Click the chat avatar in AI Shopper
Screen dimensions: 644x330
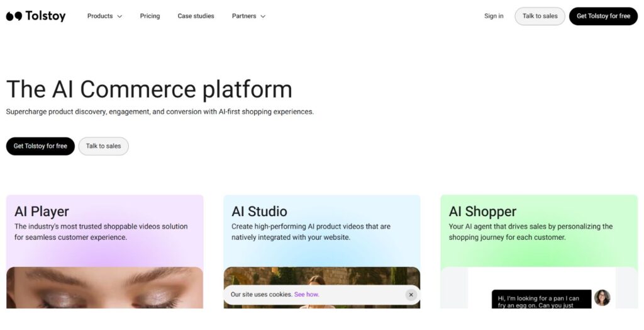602,298
